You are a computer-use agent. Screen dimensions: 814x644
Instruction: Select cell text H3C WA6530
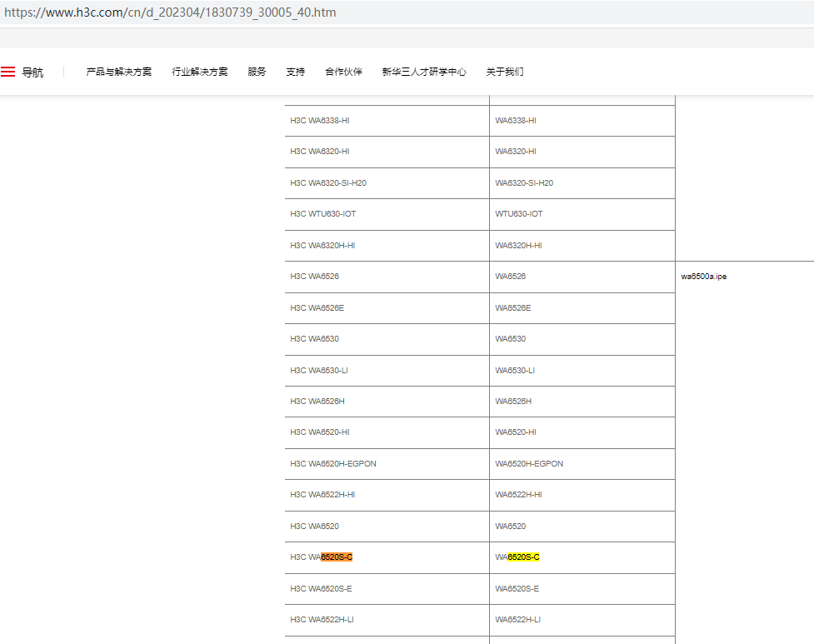click(314, 339)
